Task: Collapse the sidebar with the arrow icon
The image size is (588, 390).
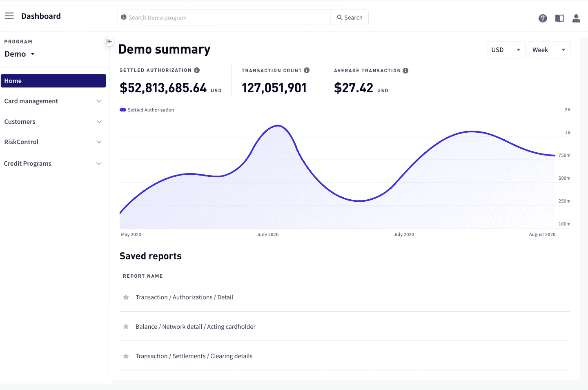Action: pos(109,41)
